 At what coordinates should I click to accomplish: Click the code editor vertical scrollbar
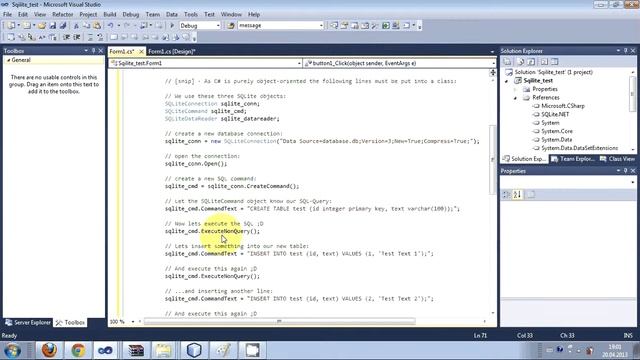tap(493, 159)
